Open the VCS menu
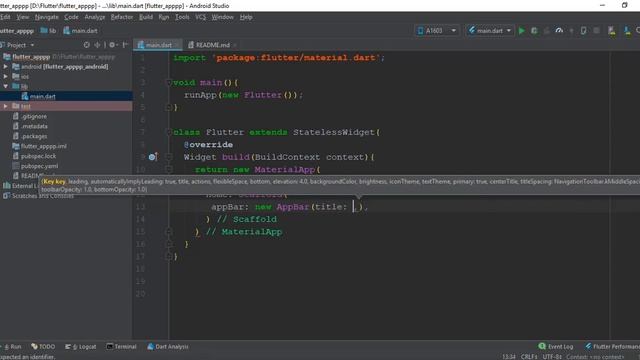This screenshot has width=640, height=360. [x=200, y=17]
